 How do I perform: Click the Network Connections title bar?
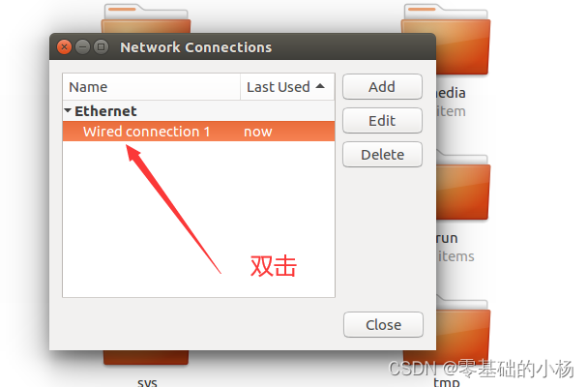point(243,46)
